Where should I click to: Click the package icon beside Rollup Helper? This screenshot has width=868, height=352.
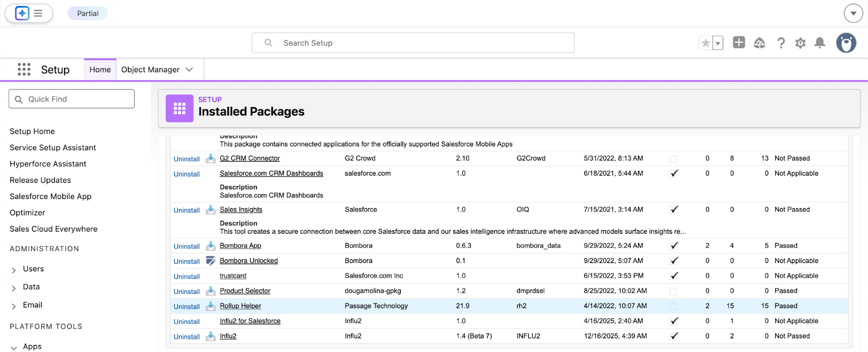(210, 306)
